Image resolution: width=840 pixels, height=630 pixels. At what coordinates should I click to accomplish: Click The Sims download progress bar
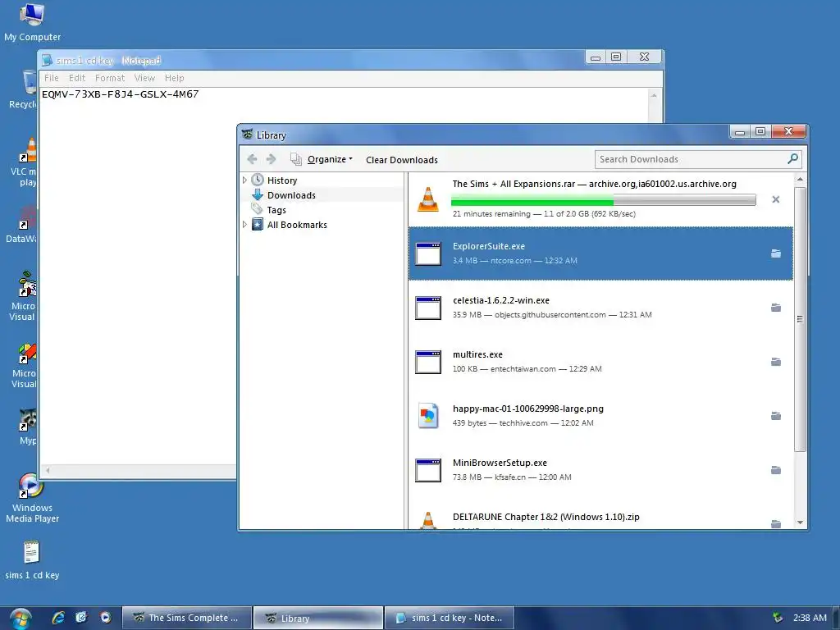(x=603, y=200)
